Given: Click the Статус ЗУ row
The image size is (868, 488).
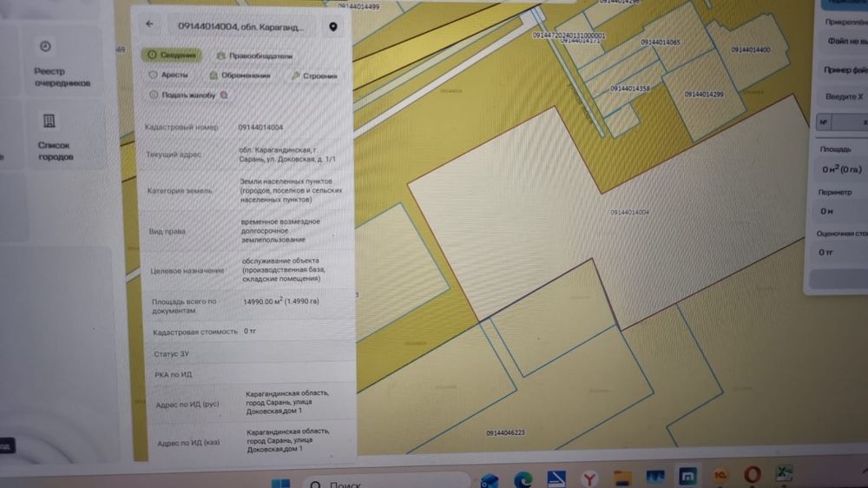Looking at the screenshot, I should [249, 354].
